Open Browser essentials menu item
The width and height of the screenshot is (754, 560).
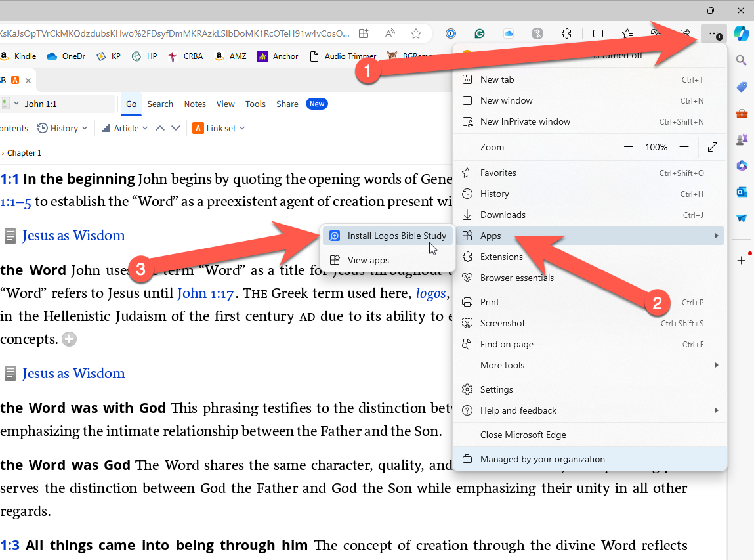590,278
